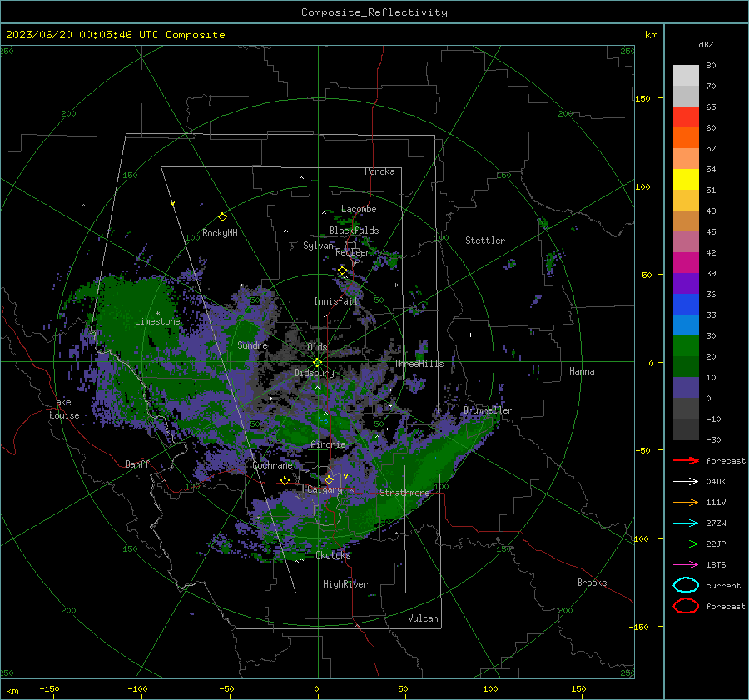Screen dimensions: 749x700
Task: Click the Stettler map label
Action: point(485,241)
